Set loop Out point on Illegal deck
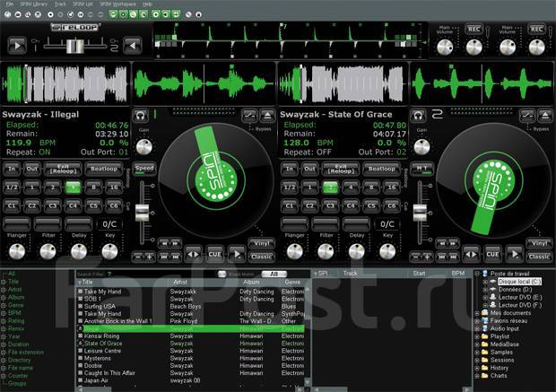This screenshot has height=392, width=556. click(x=32, y=169)
